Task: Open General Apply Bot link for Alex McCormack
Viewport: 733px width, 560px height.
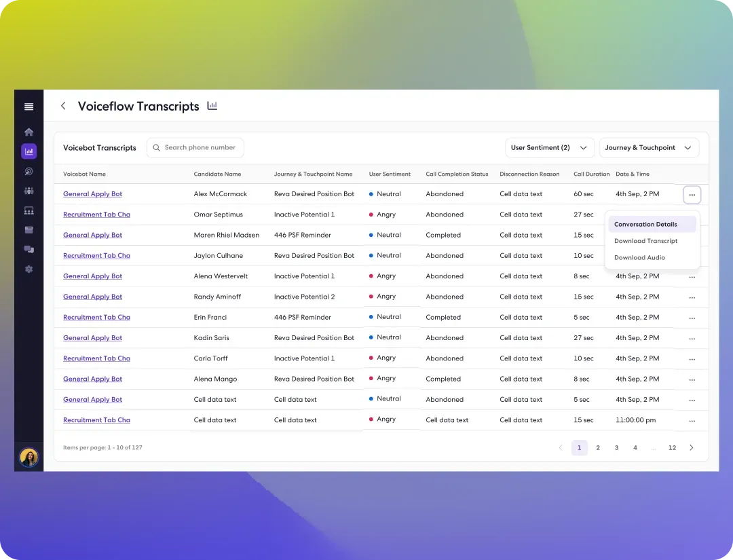Action: point(92,194)
